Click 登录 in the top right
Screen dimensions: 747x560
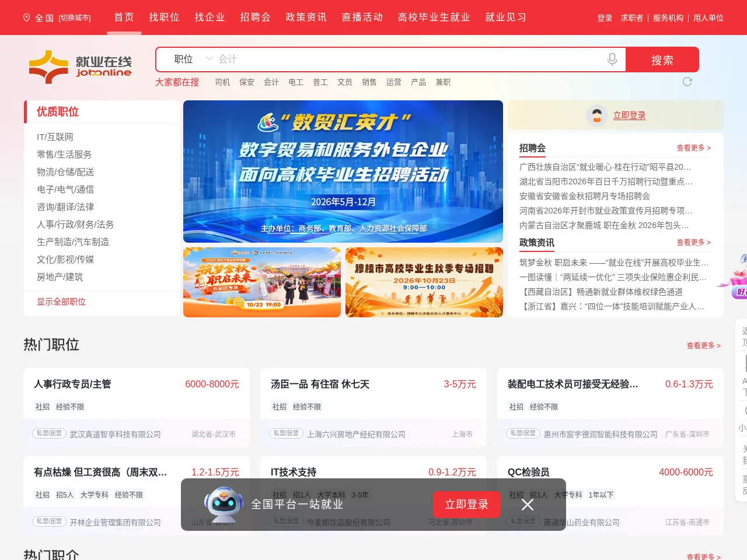click(x=605, y=18)
